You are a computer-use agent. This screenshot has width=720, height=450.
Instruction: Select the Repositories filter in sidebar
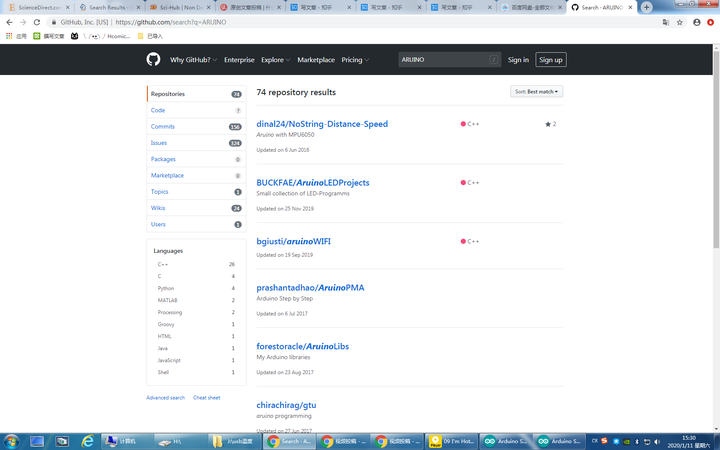pyautogui.click(x=196, y=94)
